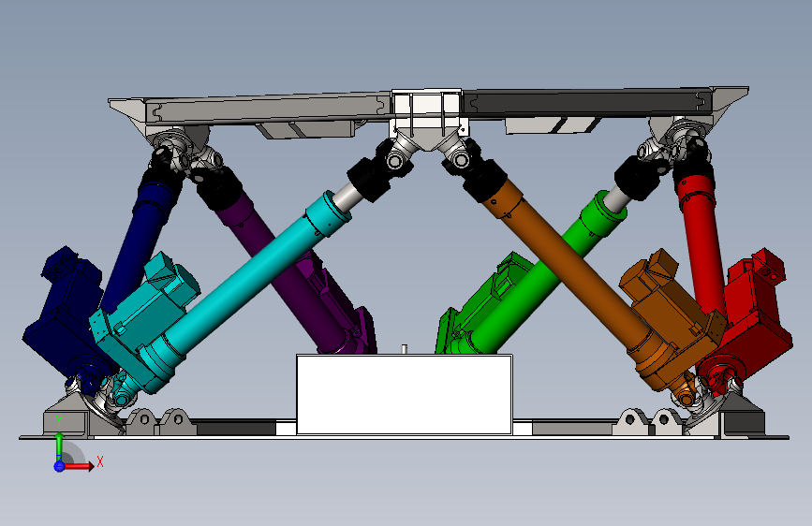Viewport: 812px width, 526px height.
Task: Click the red X axis arrow of the triad
Action: pos(78,466)
